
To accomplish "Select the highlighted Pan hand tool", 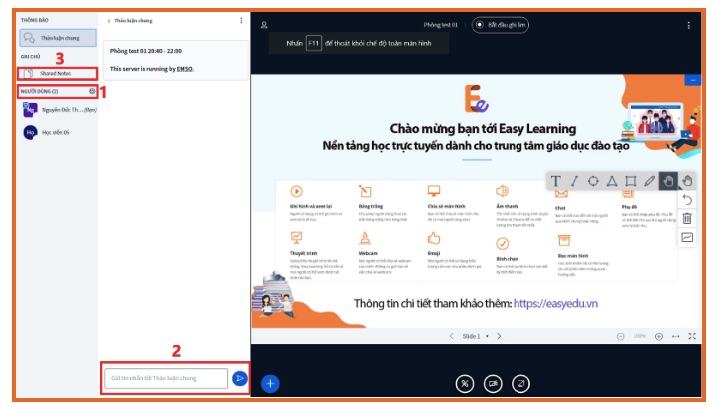I will coord(668,181).
